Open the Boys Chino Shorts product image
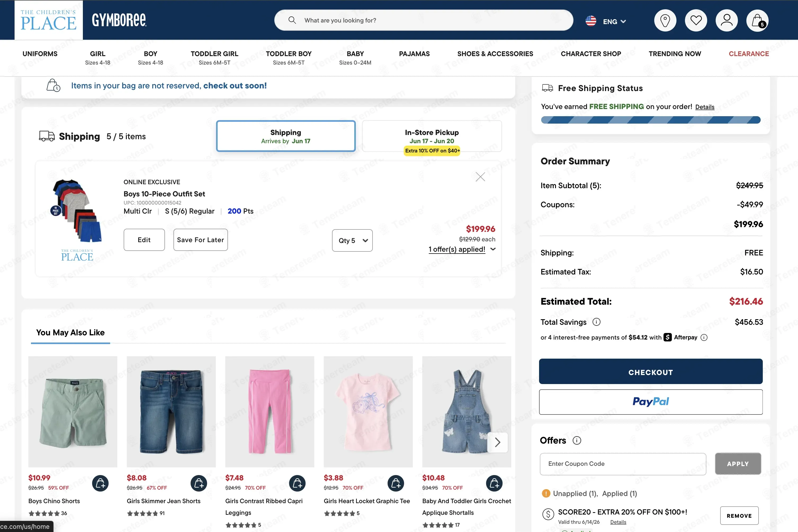The image size is (798, 532). pyautogui.click(x=73, y=412)
